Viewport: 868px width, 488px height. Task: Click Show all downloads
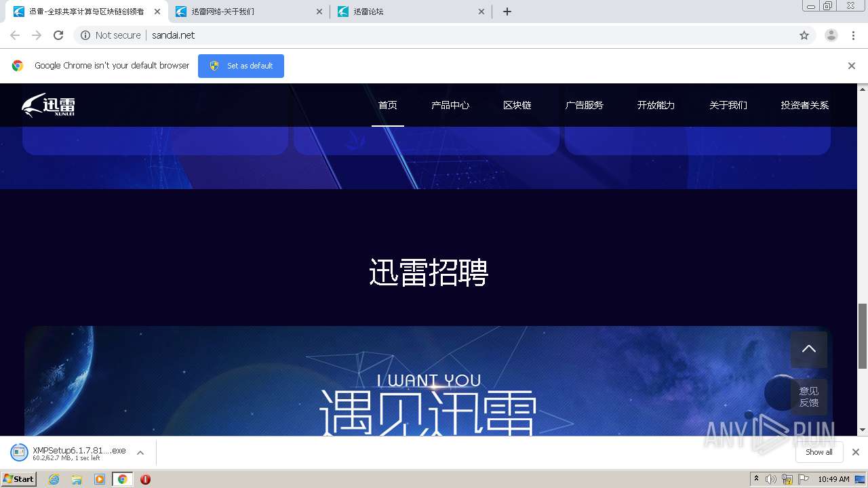(819, 452)
